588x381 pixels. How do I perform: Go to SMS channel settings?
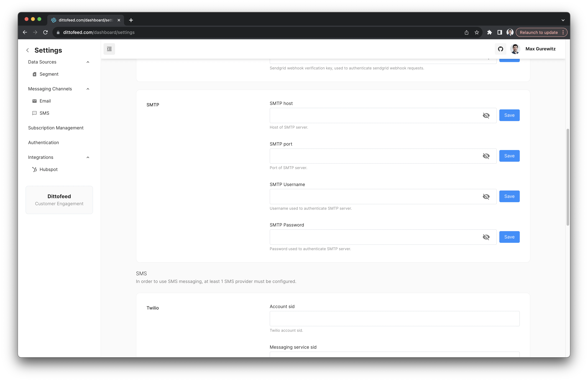click(44, 113)
